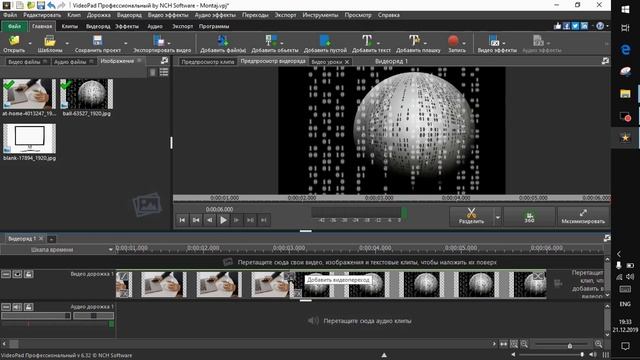Select the ball-63527_1920.jpg thumbnail

[87, 94]
